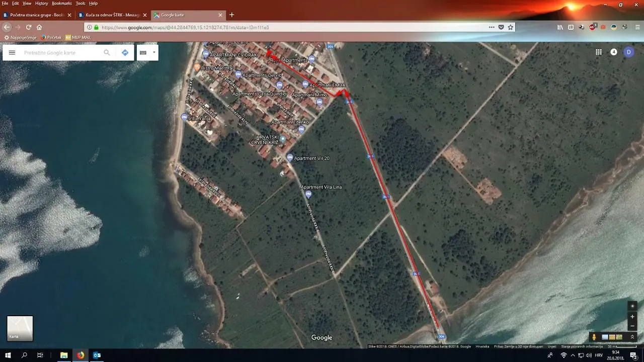This screenshot has height=362, width=644.
Task: Expand imagery panel with double chevron
Action: pyautogui.click(x=632, y=337)
